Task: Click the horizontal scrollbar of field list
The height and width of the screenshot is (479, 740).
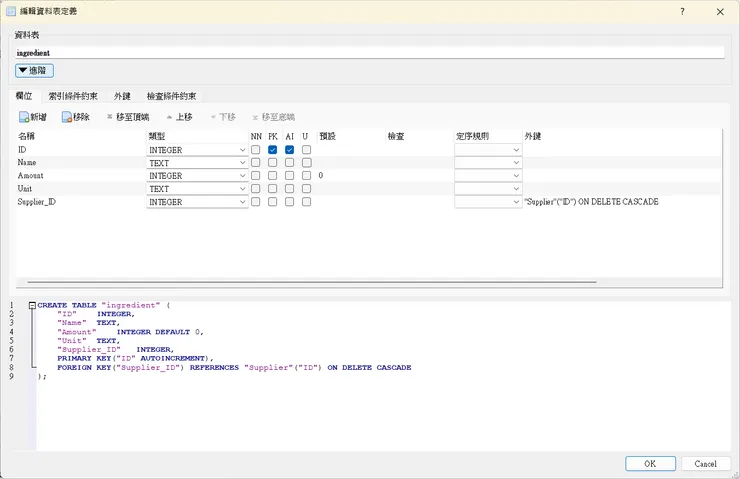Action: coord(311,282)
